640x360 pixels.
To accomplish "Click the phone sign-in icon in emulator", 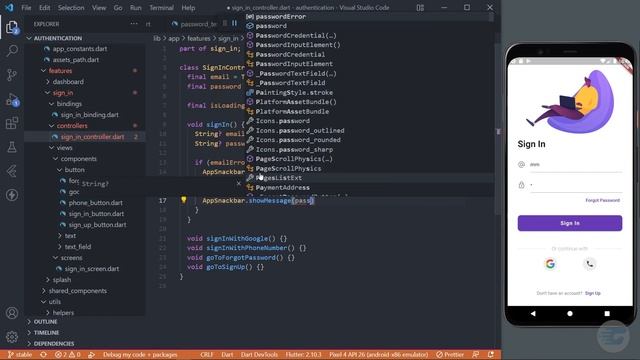I will (589, 264).
